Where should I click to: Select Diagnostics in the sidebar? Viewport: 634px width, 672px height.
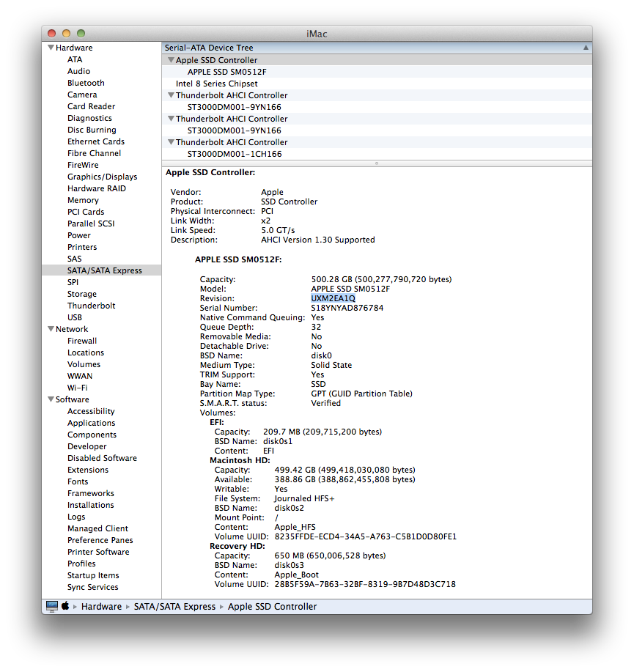point(89,118)
